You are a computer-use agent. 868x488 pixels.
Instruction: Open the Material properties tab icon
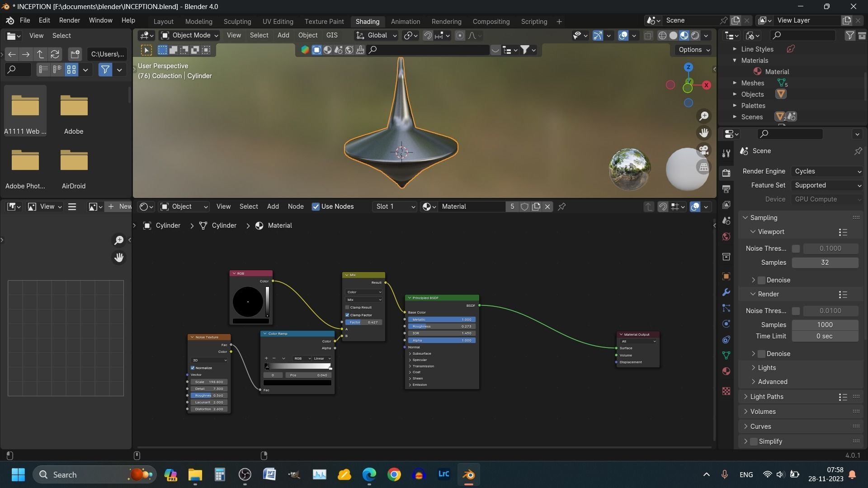point(726,371)
